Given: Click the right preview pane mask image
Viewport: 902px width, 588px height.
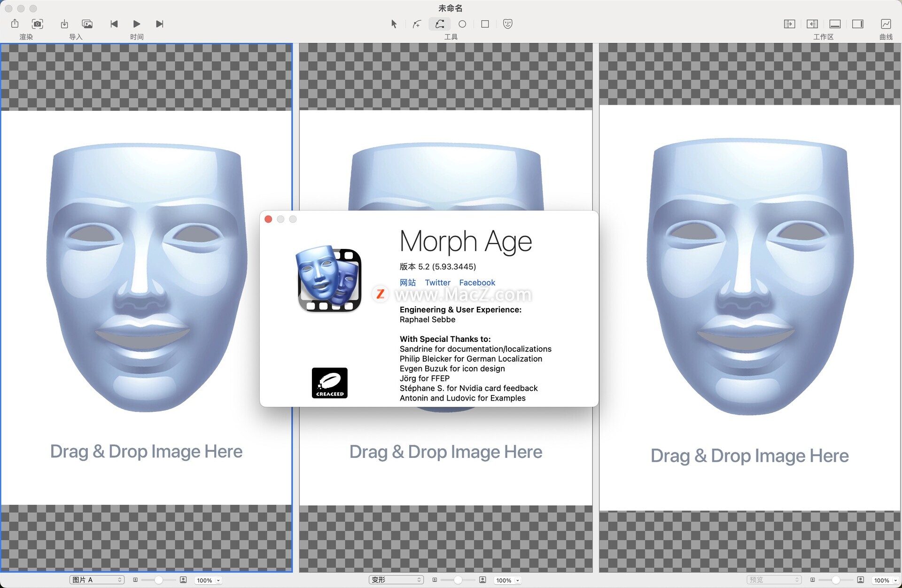Looking at the screenshot, I should click(x=750, y=276).
